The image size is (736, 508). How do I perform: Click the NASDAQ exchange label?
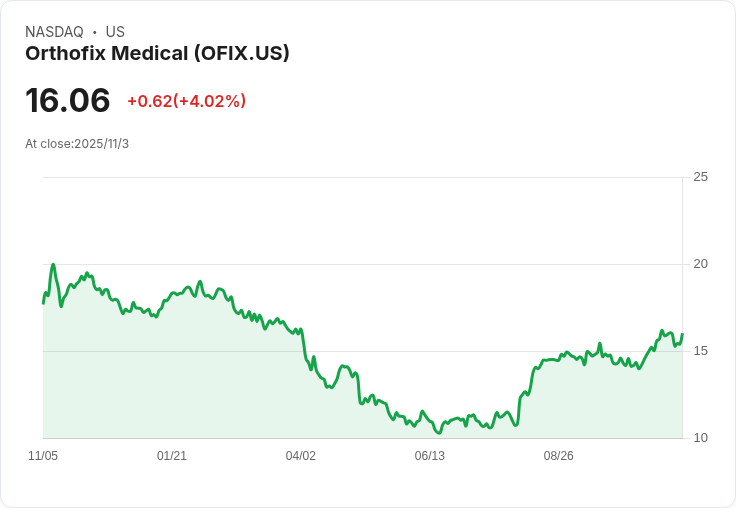point(54,32)
